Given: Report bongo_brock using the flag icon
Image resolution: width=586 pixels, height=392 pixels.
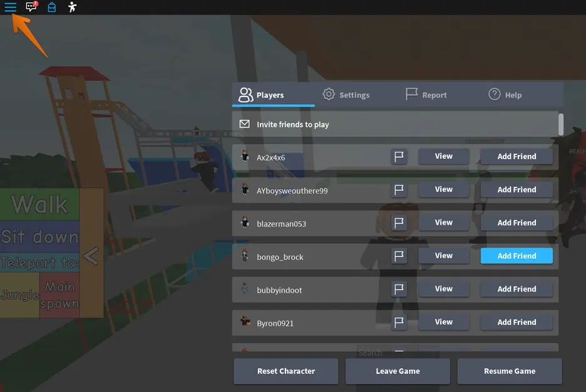Looking at the screenshot, I should click(399, 256).
